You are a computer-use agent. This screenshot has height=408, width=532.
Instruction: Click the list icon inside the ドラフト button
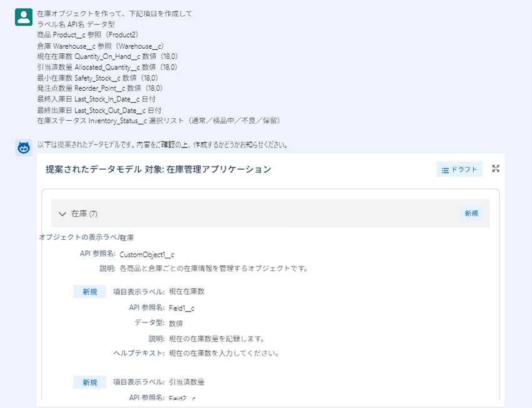pyautogui.click(x=445, y=170)
